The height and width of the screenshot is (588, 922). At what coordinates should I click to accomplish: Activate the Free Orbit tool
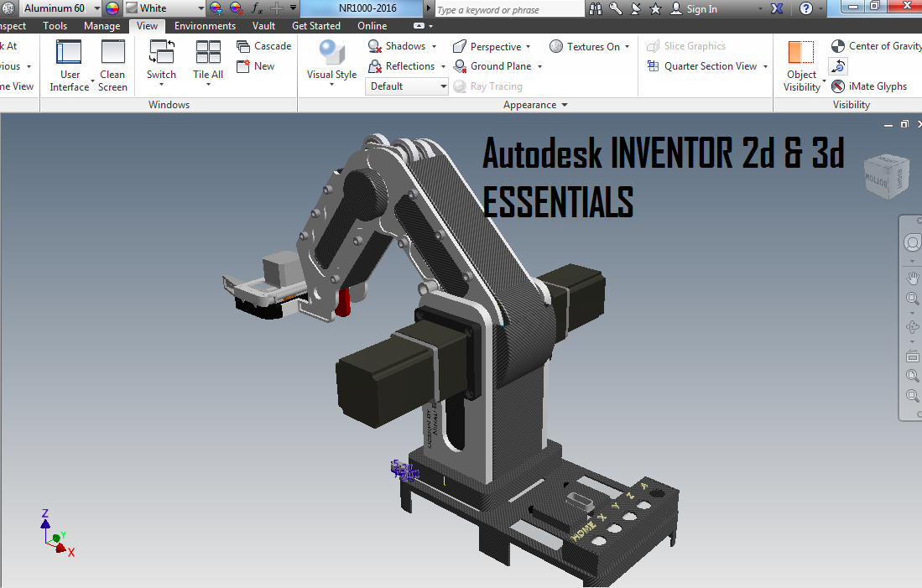pyautogui.click(x=913, y=326)
